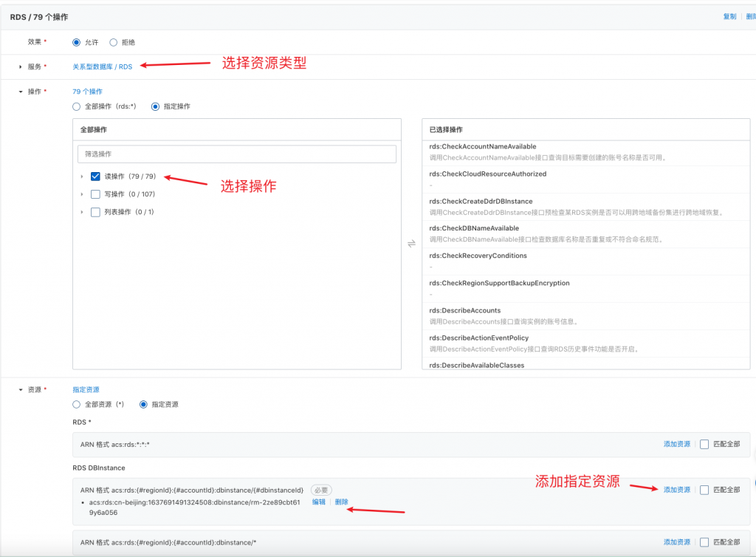This screenshot has width=756, height=557.
Task: Click the transfer arrows icon between lists
Action: (x=411, y=244)
